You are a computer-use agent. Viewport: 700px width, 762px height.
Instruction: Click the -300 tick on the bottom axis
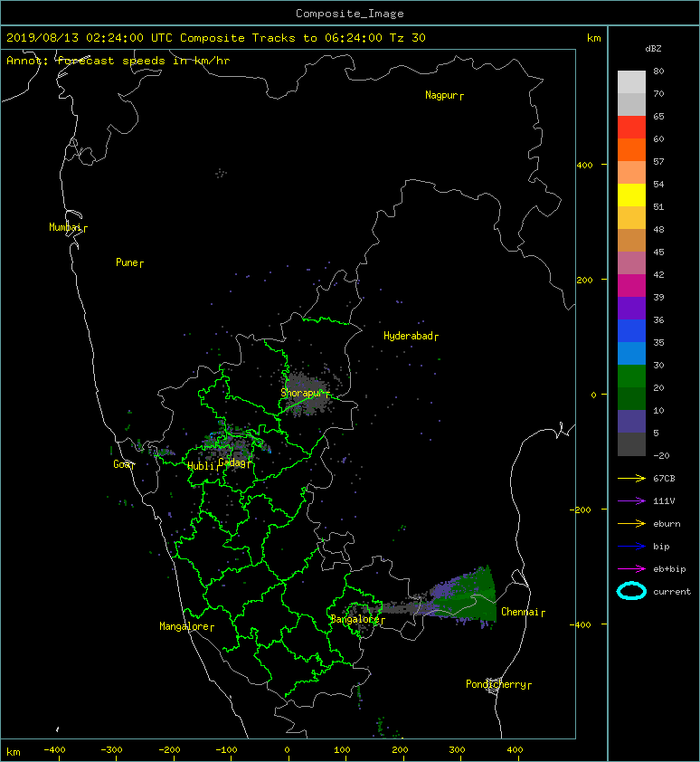pyautogui.click(x=111, y=750)
